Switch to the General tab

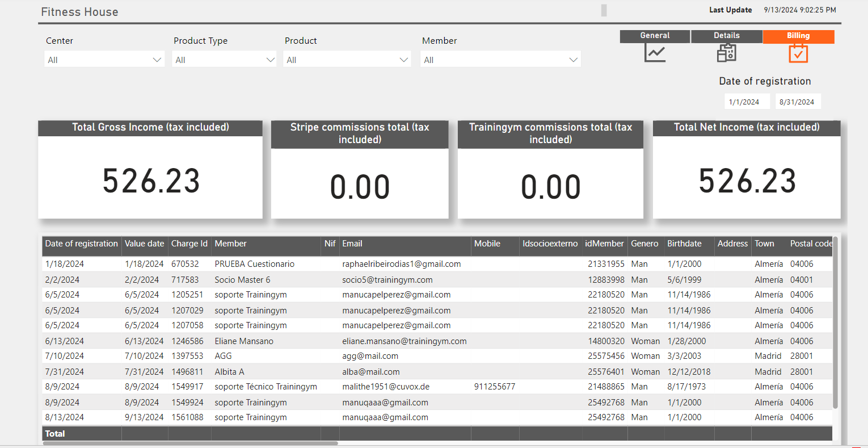click(x=655, y=36)
